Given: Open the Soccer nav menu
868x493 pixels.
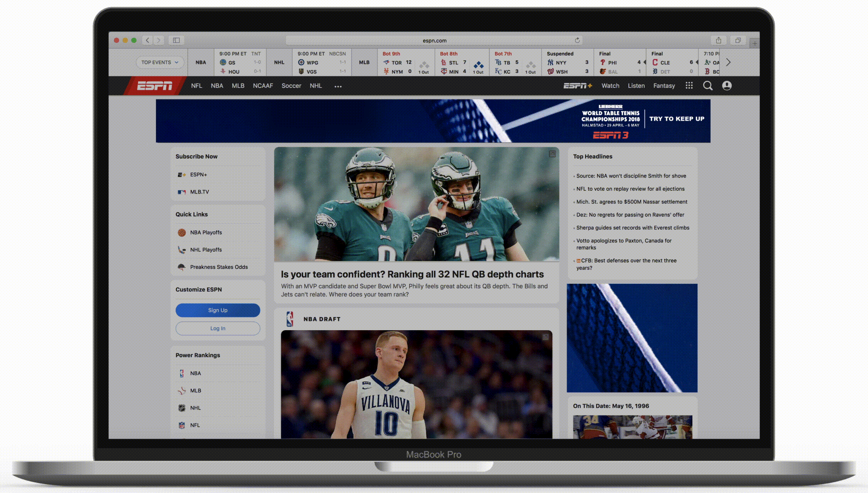Looking at the screenshot, I should click(x=291, y=86).
